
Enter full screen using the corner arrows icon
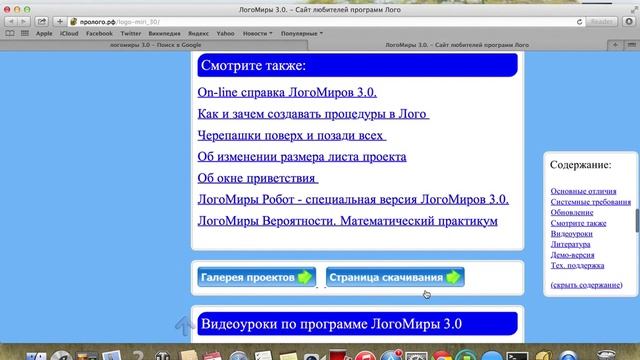(634, 9)
